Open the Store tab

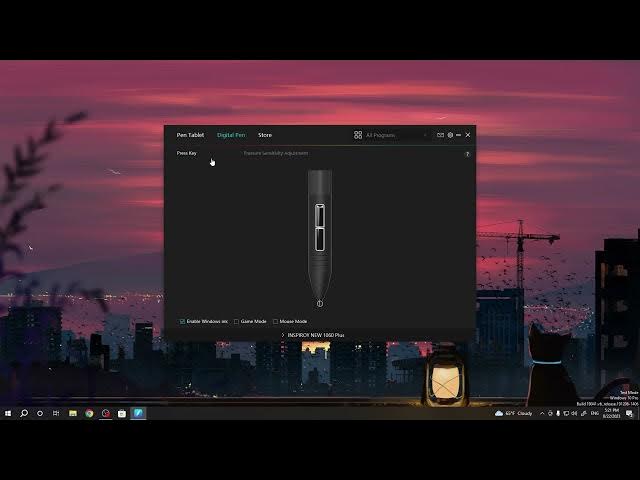(265, 135)
